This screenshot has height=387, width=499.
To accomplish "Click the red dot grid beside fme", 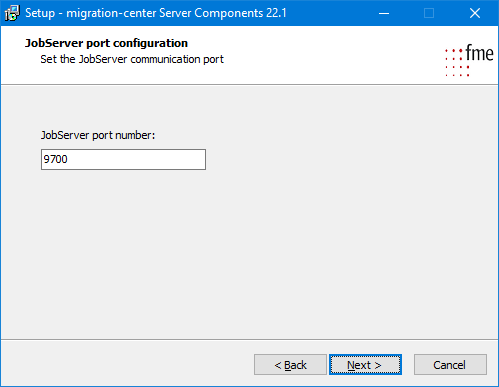I will pos(455,63).
